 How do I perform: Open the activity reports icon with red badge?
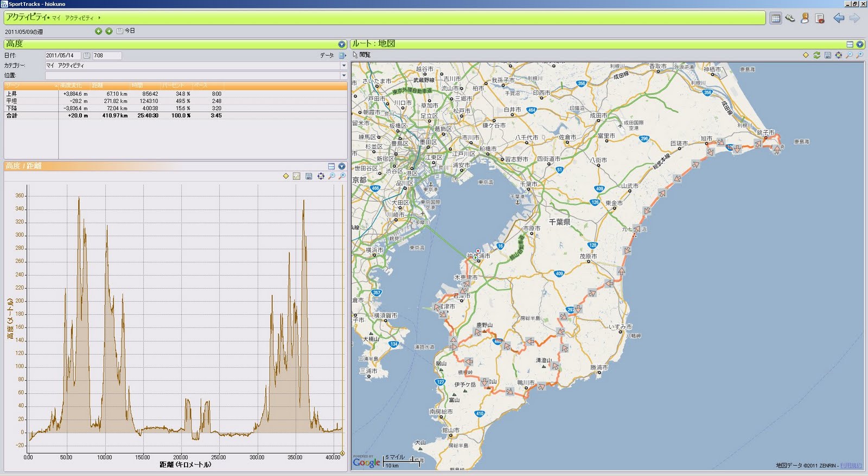point(820,18)
